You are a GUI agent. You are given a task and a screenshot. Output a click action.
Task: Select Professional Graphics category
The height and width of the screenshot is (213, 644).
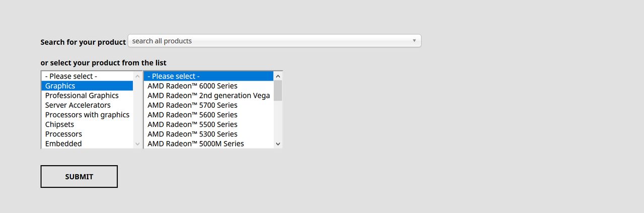[x=87, y=96]
